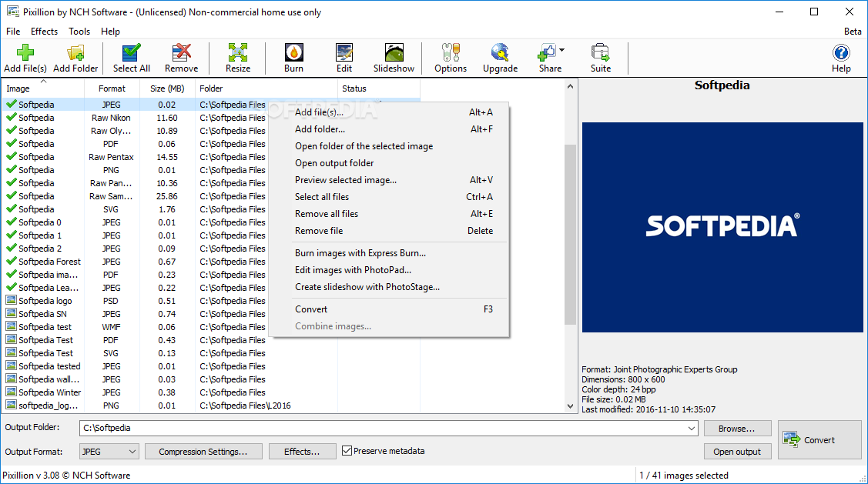Sort by the Image column header

(x=43, y=88)
